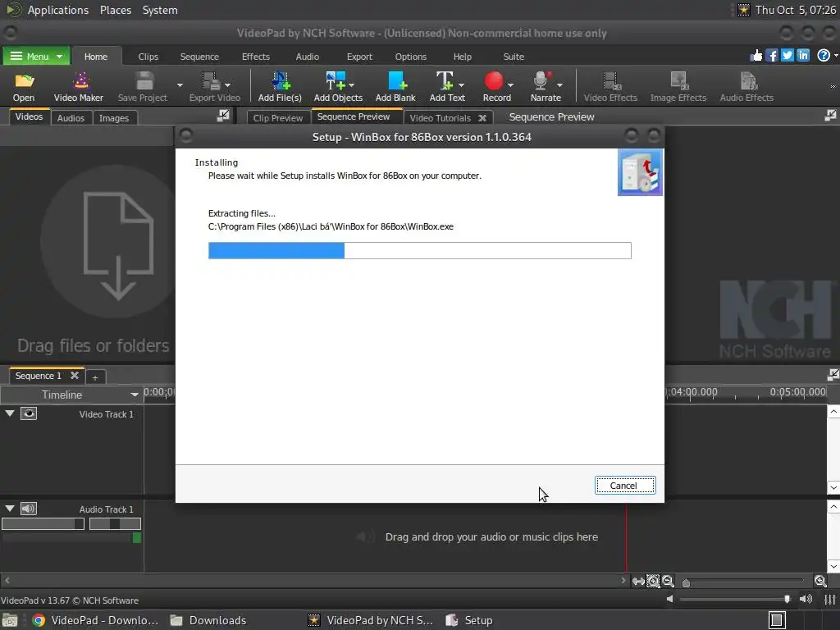
Task: Click Audio Track 1 volume slider
Action: [43, 524]
